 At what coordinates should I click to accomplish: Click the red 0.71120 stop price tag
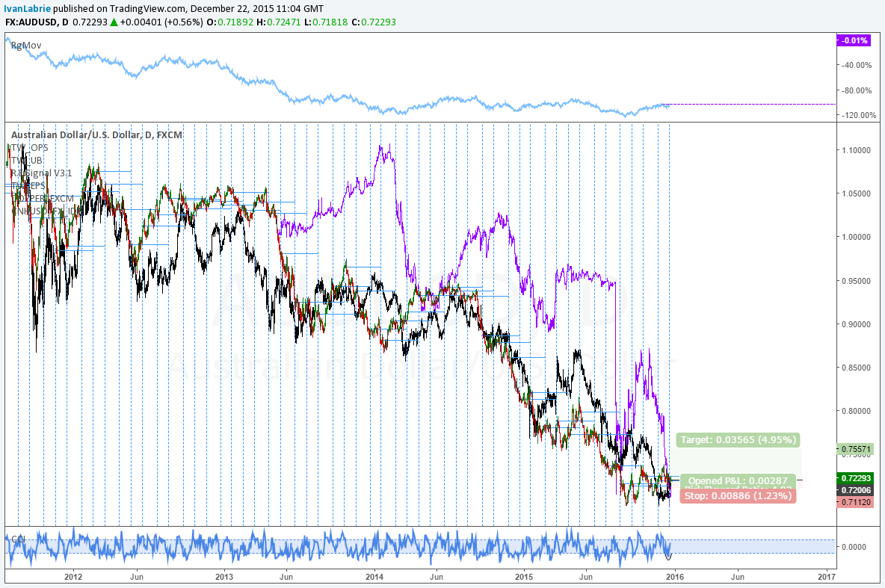point(854,502)
